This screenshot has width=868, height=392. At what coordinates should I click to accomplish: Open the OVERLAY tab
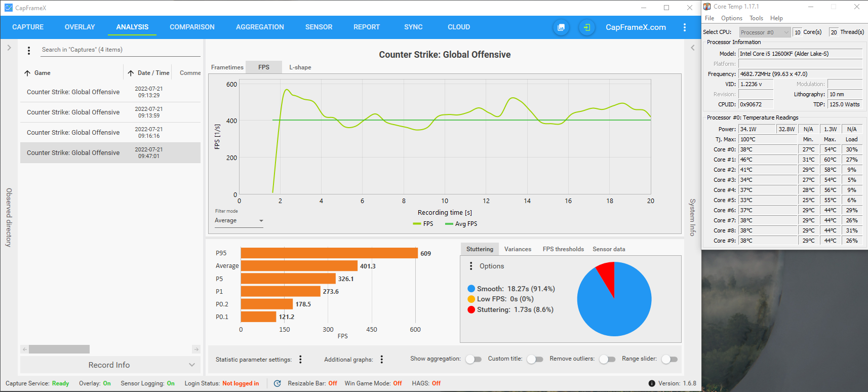pyautogui.click(x=80, y=27)
